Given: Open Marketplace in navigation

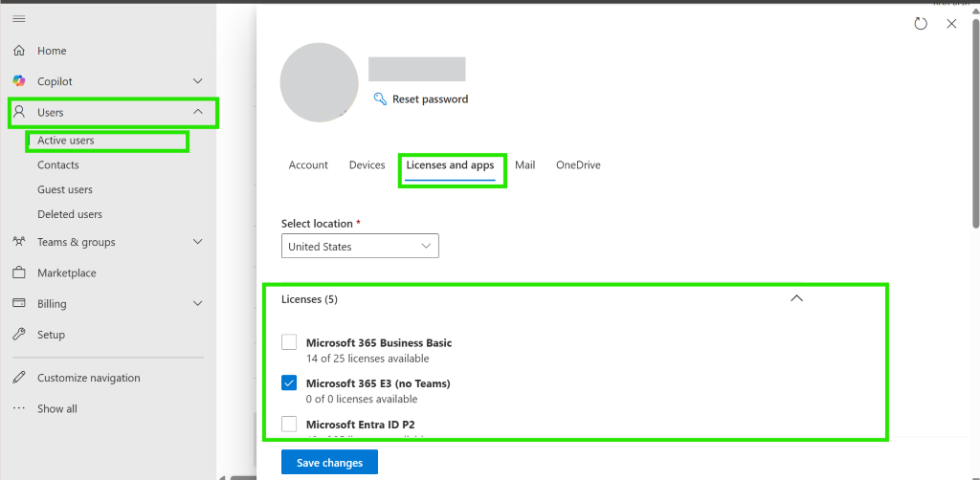Looking at the screenshot, I should 67,273.
